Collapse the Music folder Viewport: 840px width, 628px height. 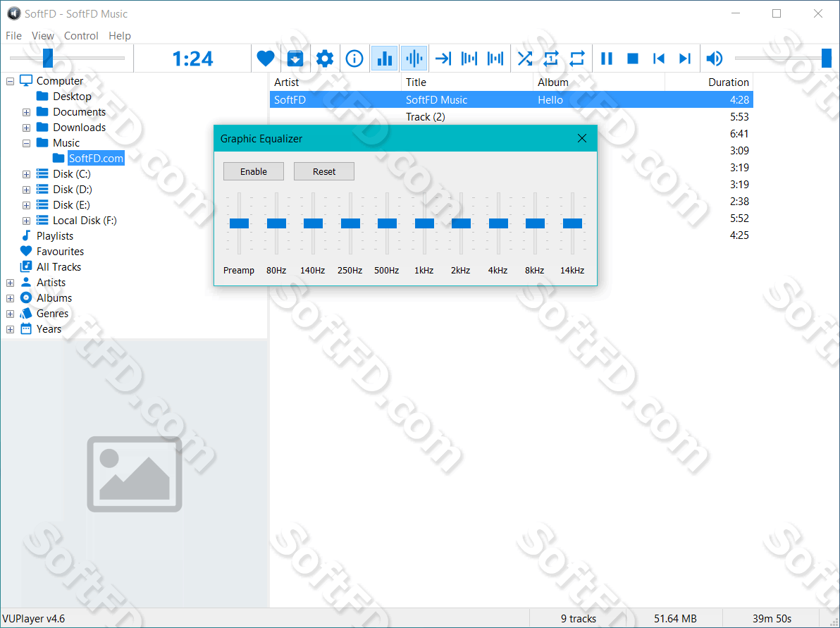[26, 144]
